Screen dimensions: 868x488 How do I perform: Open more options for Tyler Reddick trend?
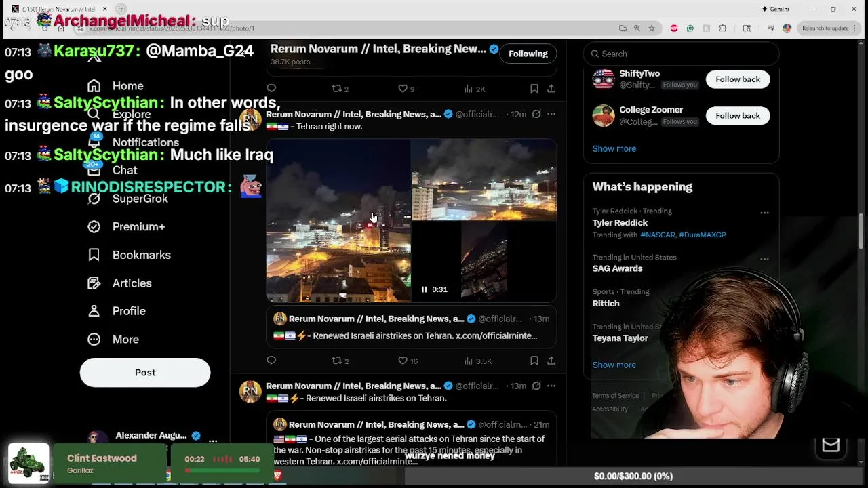[x=764, y=213]
